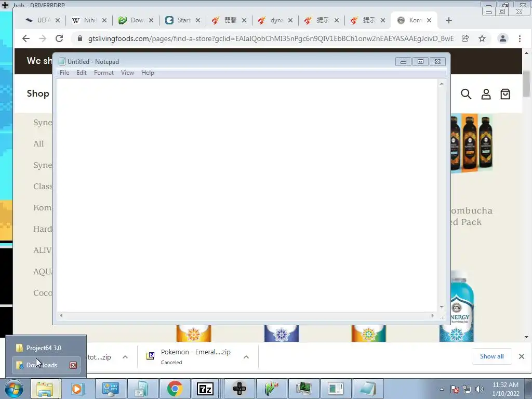Open Control Panel taskbar icon
532x399 pixels.
(110, 389)
